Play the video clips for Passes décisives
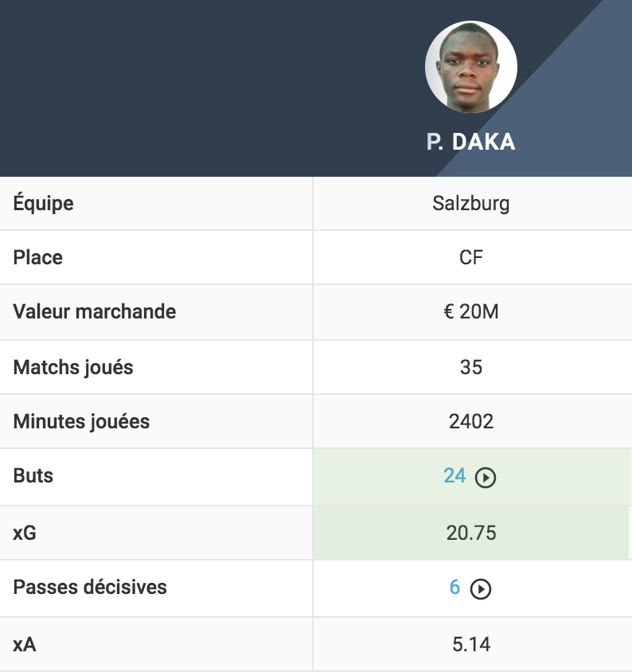 click(480, 589)
